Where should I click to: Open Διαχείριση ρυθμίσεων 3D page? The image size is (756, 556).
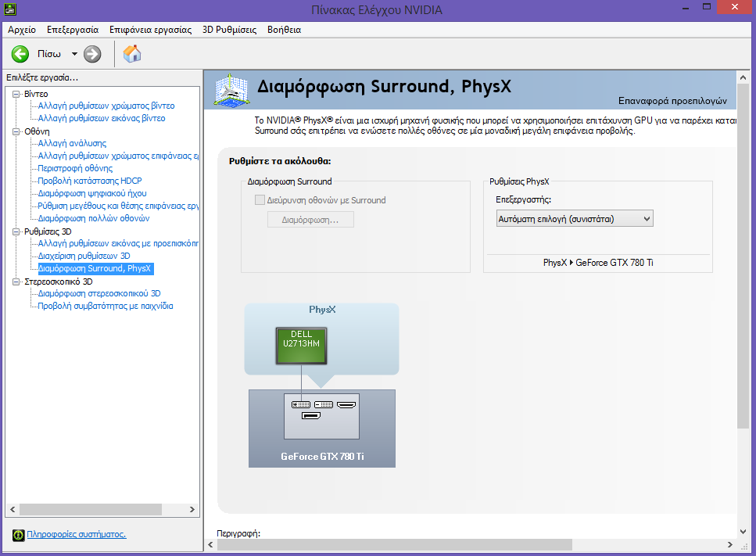(x=84, y=256)
